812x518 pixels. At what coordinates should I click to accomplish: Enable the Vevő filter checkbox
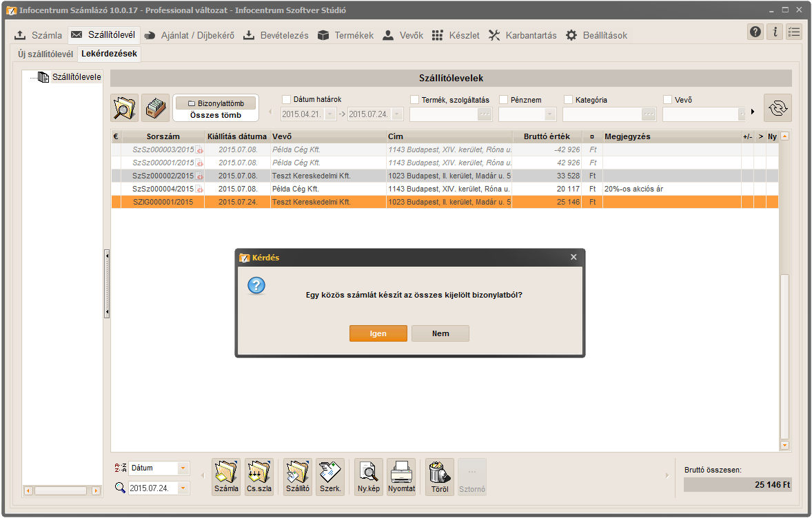point(667,99)
